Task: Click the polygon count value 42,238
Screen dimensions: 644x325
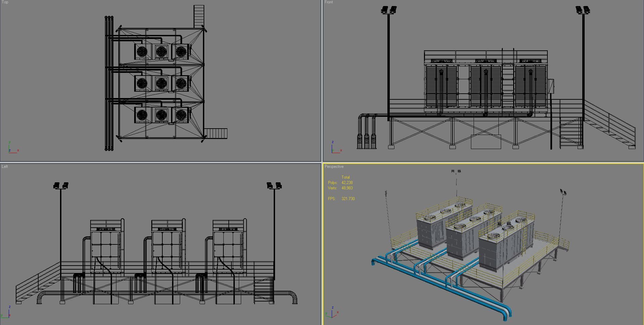Action: coord(347,183)
